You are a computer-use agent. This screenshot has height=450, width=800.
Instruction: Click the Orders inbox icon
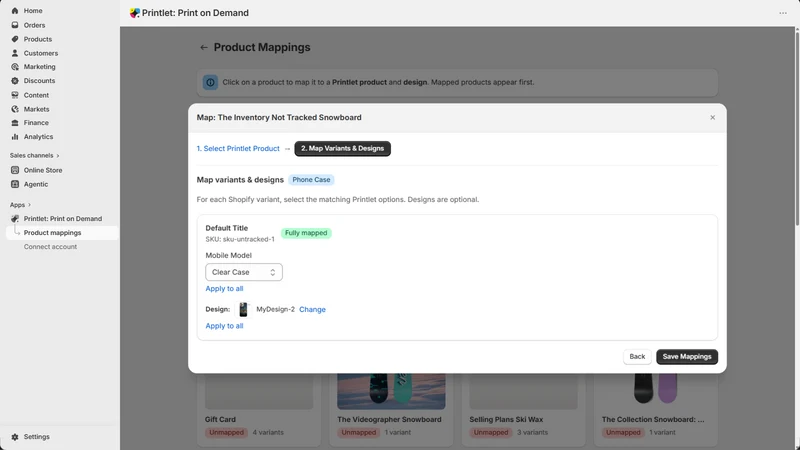[15, 25]
